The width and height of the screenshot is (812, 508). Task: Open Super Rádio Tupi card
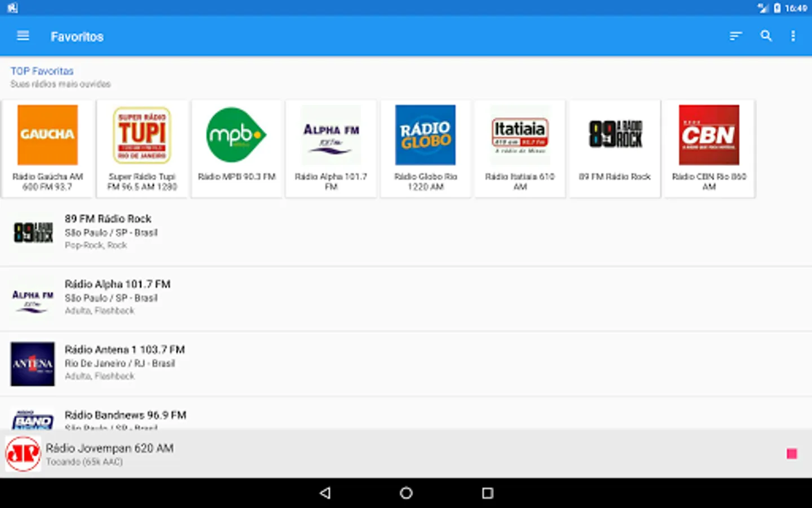pyautogui.click(x=142, y=149)
